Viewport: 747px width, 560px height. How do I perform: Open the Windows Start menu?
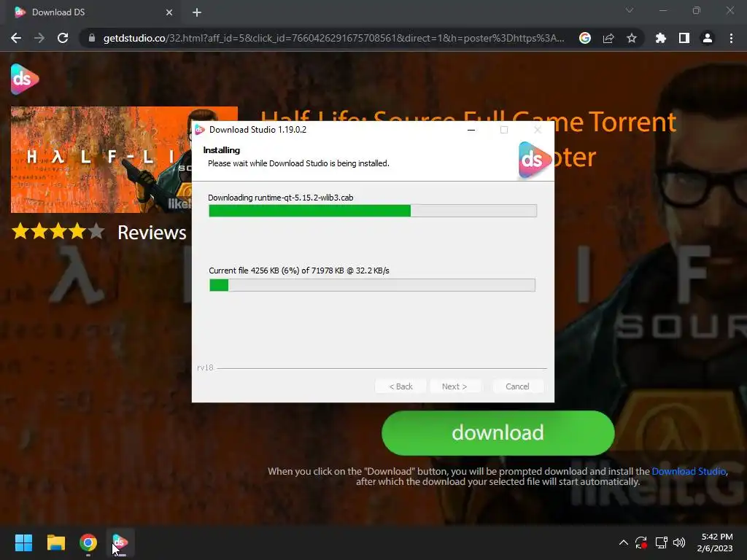(x=23, y=542)
